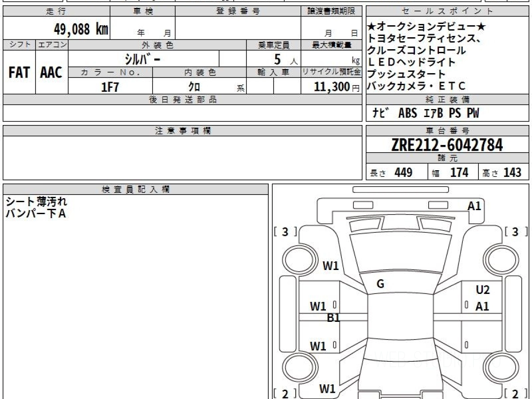Click the 車台番号 header
532x399 pixels.
(448, 131)
